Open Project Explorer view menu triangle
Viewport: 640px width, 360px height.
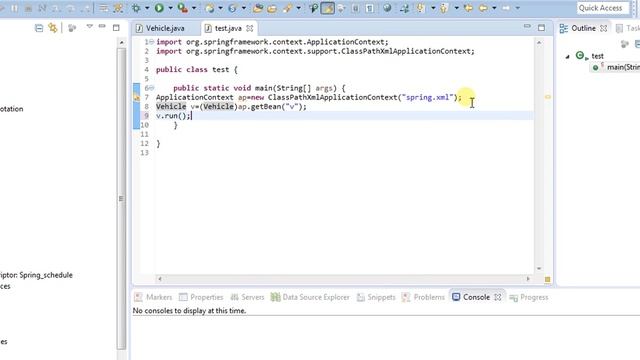click(x=89, y=27)
